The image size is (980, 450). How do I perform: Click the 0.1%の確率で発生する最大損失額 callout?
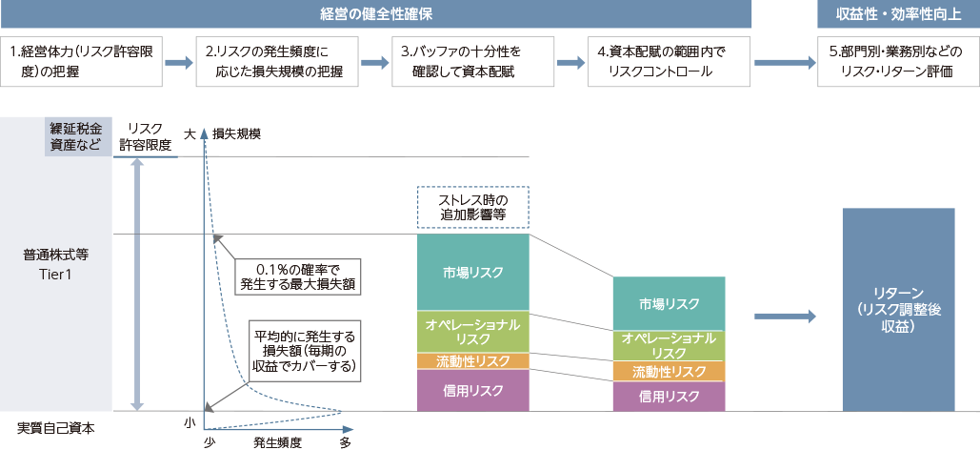(298, 276)
